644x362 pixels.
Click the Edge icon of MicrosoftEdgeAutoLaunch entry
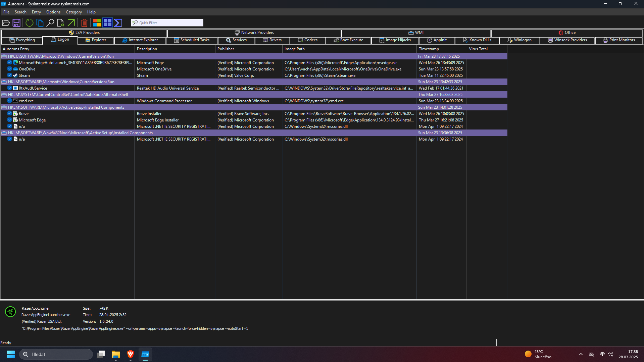click(15, 63)
